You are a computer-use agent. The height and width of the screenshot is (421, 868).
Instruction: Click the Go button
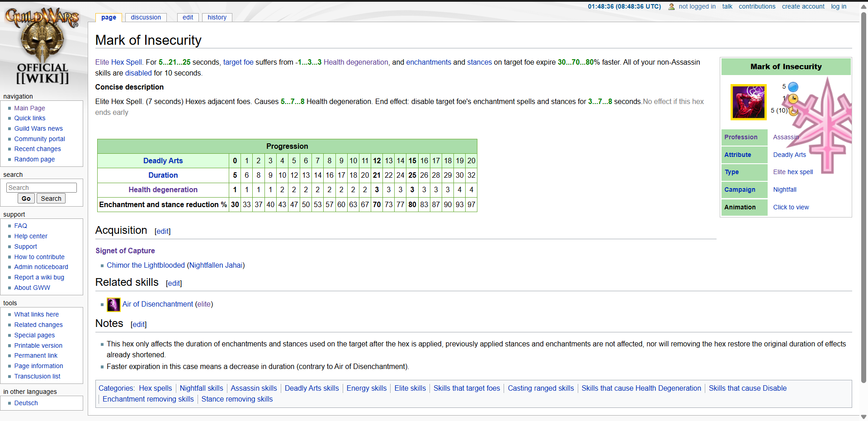pyautogui.click(x=26, y=199)
